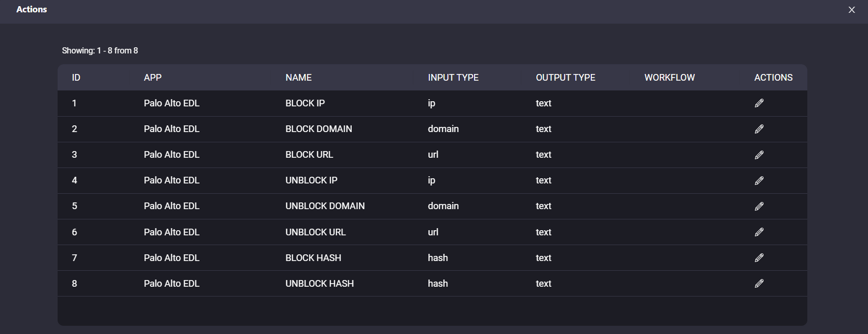Click output type text for BLOCK HASH
868x334 pixels.
point(544,258)
